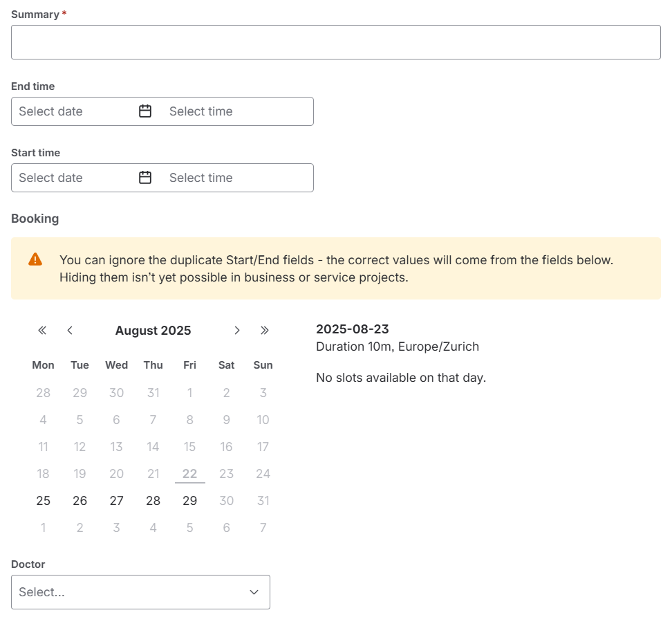Click the End time Select date field
This screenshot has height=617, width=672.
73,111
